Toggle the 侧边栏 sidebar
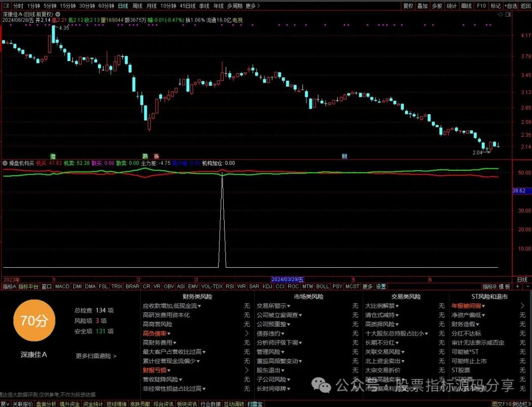This screenshot has height=407, width=532. tap(522, 404)
